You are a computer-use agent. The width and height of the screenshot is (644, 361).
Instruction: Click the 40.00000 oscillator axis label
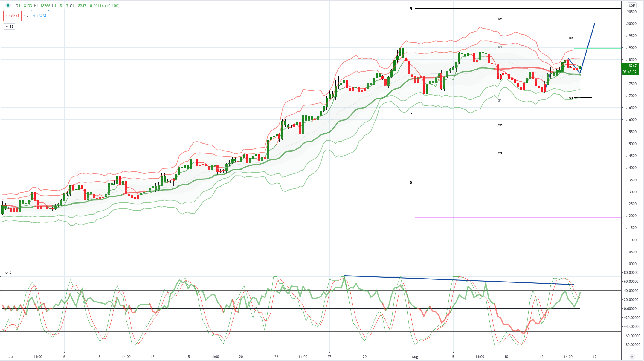(631, 291)
